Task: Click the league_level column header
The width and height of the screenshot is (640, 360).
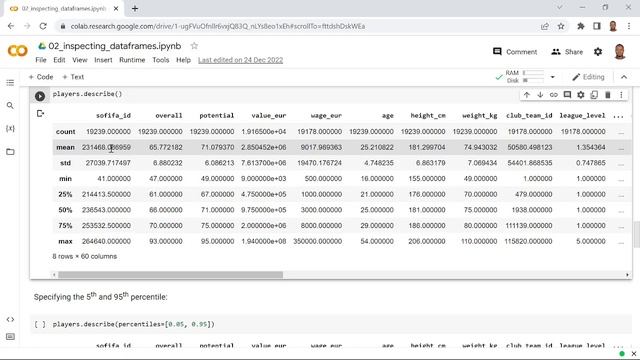Action: 582,116
